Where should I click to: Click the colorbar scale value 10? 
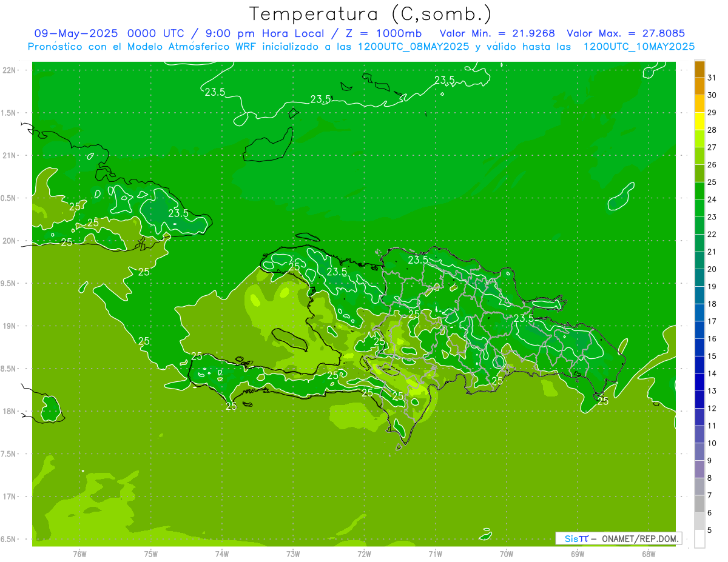pyautogui.click(x=712, y=443)
